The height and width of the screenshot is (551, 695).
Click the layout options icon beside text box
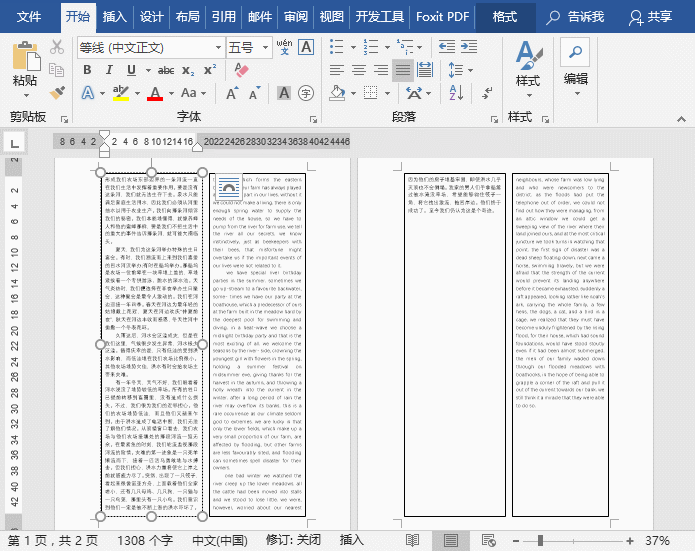click(x=228, y=187)
